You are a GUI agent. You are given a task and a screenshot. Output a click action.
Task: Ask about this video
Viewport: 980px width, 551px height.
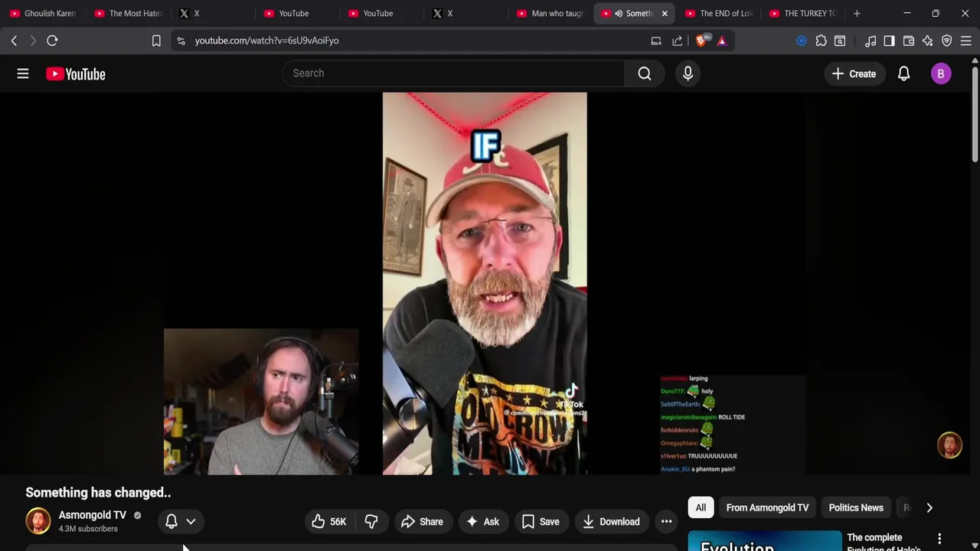(x=482, y=521)
